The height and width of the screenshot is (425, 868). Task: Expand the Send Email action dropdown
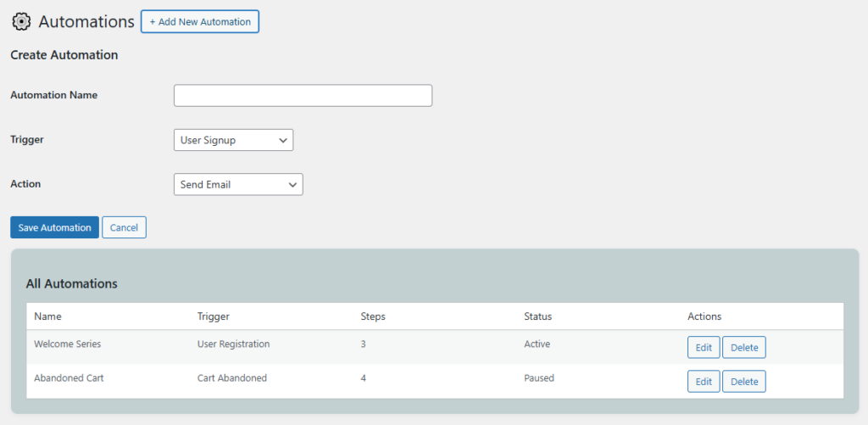[x=238, y=184]
